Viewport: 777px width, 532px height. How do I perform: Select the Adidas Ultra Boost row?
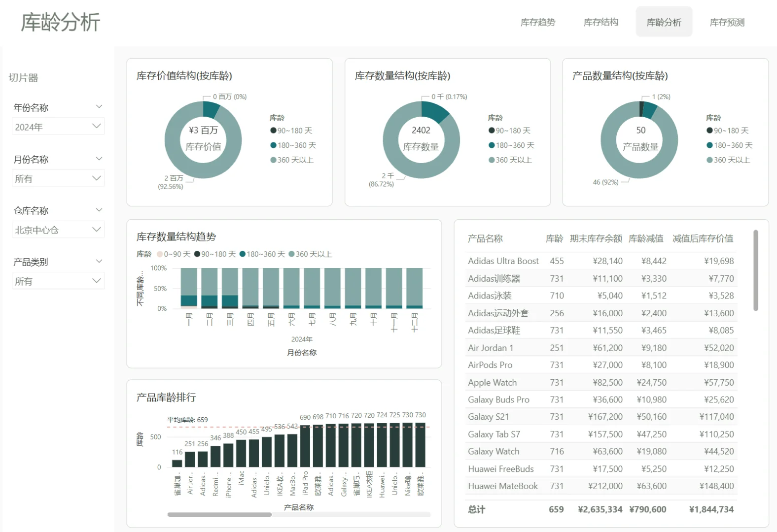click(600, 261)
